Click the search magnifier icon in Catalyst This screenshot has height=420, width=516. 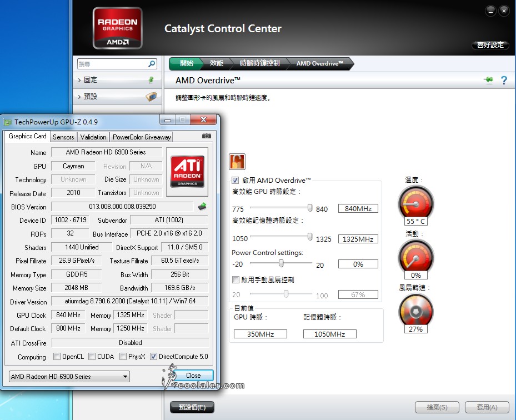click(x=152, y=63)
